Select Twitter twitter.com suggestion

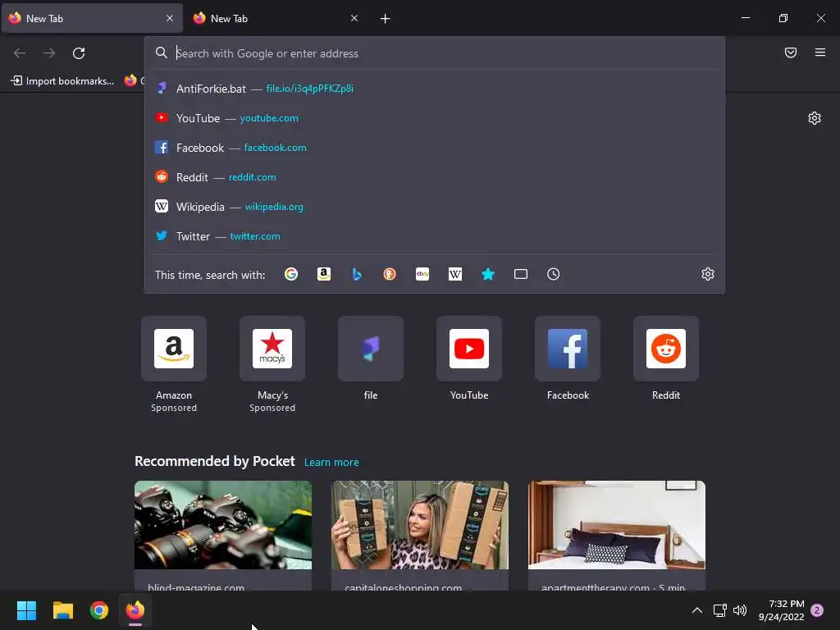435,235
